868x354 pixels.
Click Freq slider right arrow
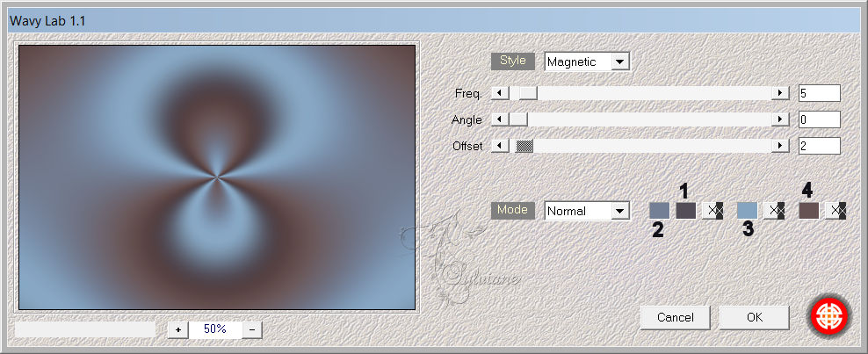pyautogui.click(x=780, y=93)
